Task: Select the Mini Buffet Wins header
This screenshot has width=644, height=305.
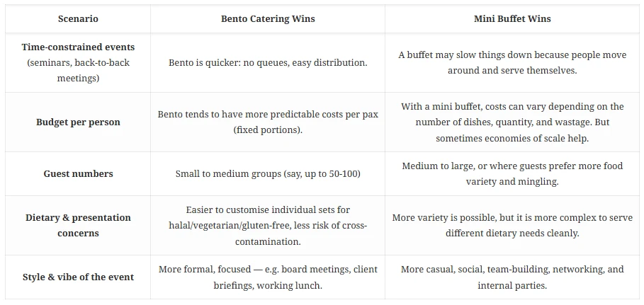Action: coord(512,19)
